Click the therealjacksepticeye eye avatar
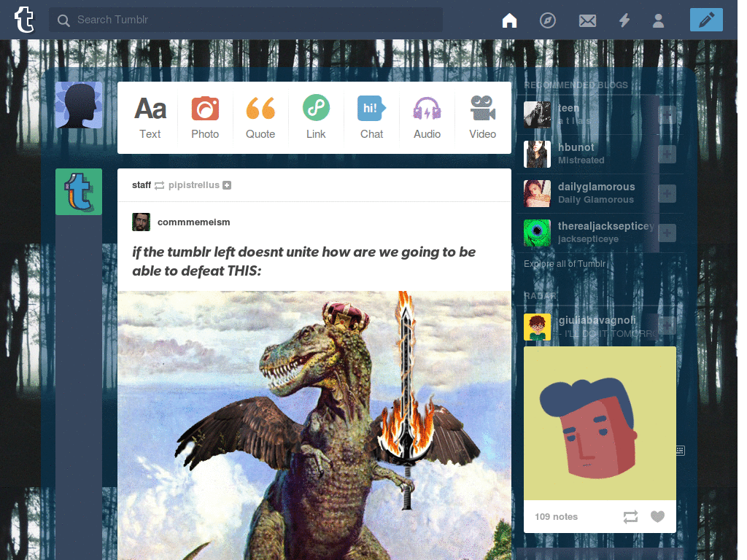 (x=538, y=233)
